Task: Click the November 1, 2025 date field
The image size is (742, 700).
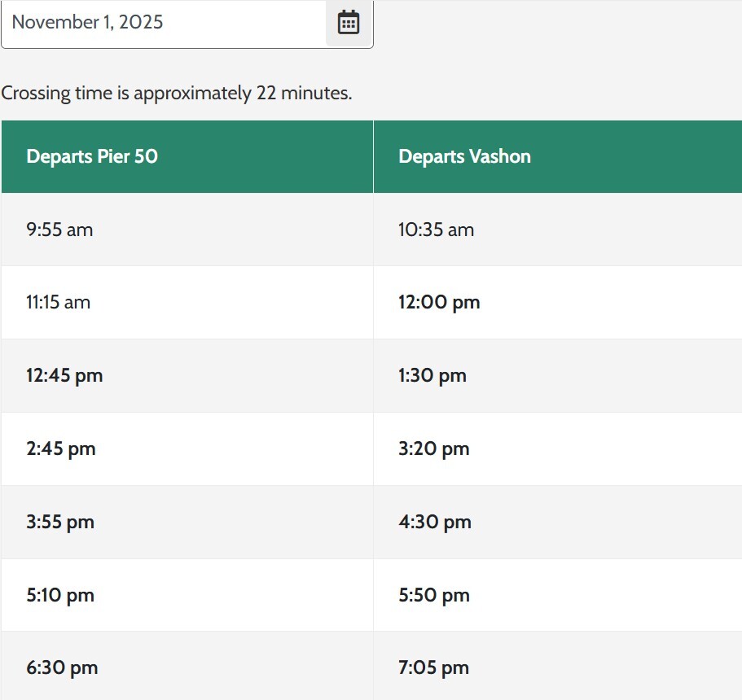Action: coord(163,23)
